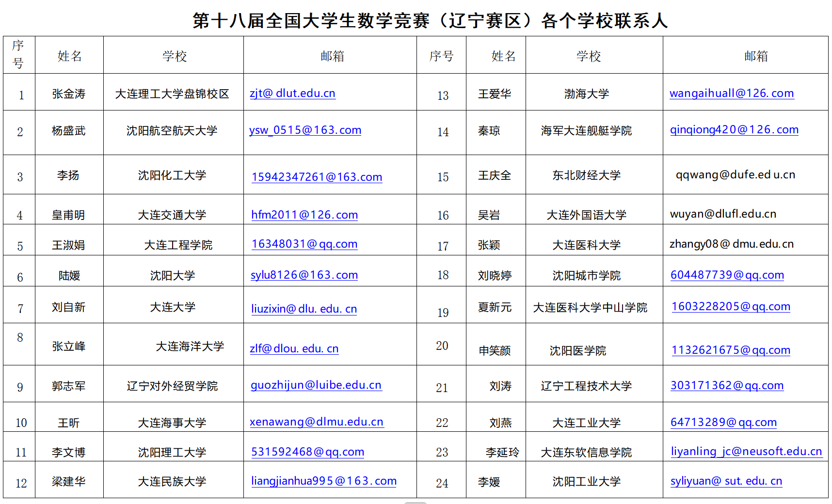This screenshot has height=504, width=832.
Task: Click the sylu8126@163.com link
Action: 304,275
